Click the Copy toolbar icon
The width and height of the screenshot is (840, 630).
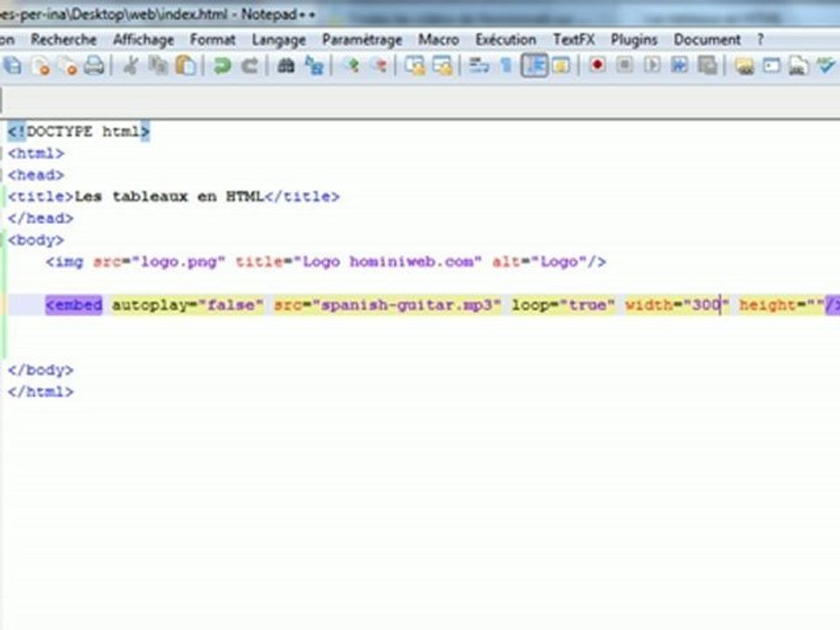click(157, 66)
